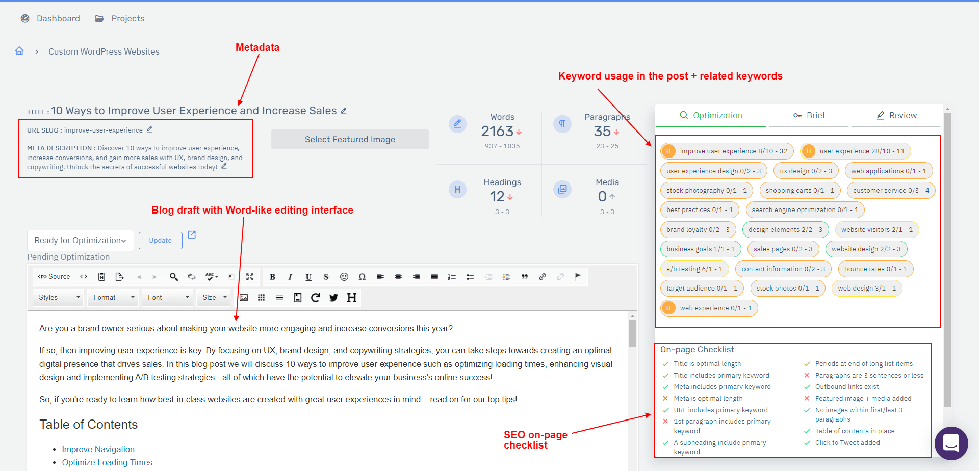The width and height of the screenshot is (980, 472).
Task: Click the Select Featured Image button
Action: pos(350,140)
